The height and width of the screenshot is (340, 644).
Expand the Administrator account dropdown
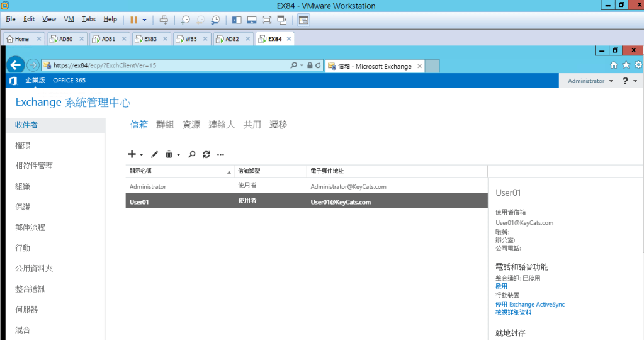pos(590,81)
